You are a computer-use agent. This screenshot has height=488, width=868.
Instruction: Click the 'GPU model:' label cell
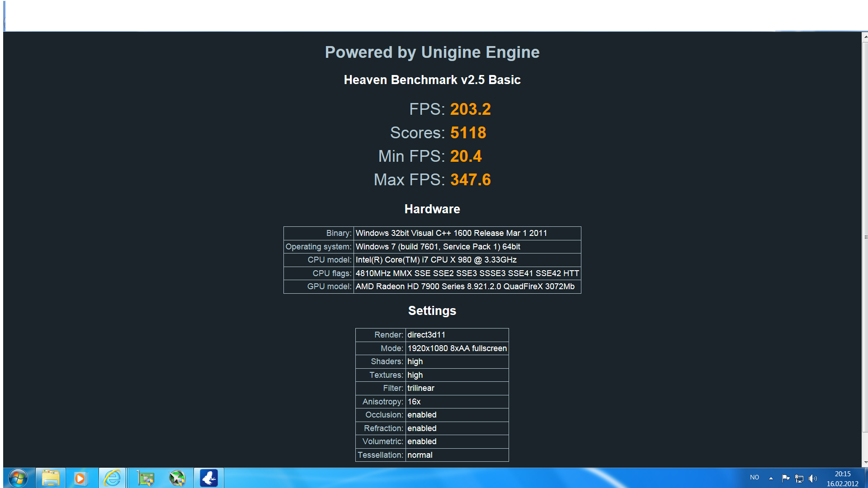(319, 286)
